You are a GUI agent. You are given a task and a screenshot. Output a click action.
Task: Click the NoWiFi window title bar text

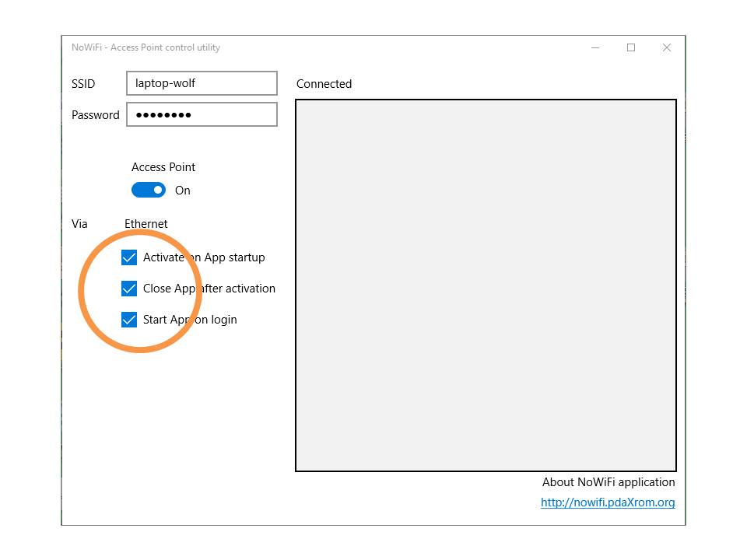[x=146, y=47]
